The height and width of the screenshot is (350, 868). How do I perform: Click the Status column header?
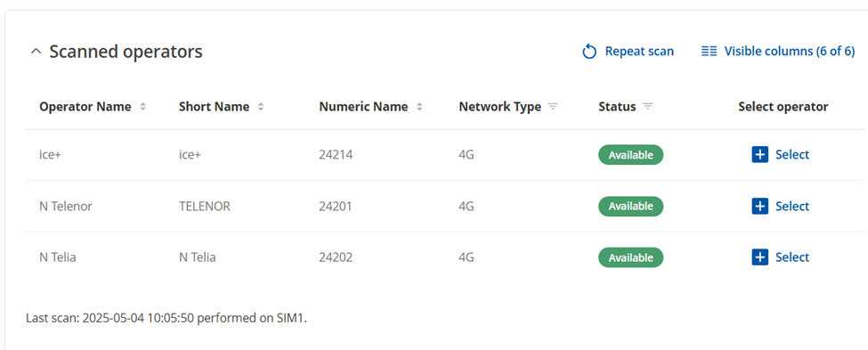[617, 107]
